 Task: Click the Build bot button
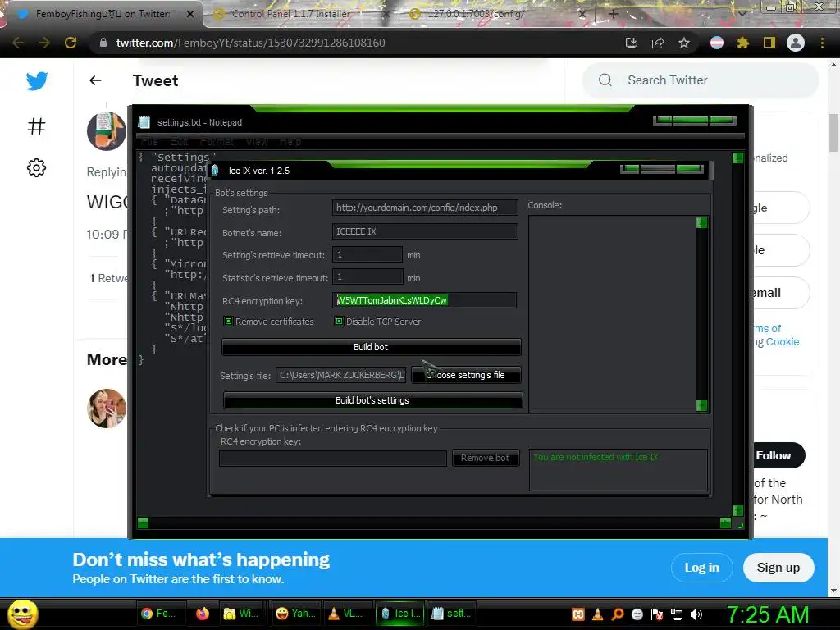(x=371, y=347)
